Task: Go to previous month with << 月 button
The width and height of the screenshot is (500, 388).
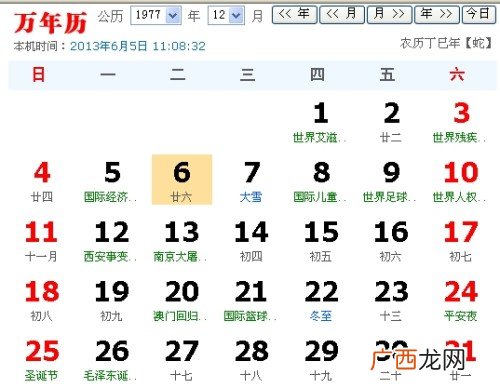Action: tap(342, 15)
